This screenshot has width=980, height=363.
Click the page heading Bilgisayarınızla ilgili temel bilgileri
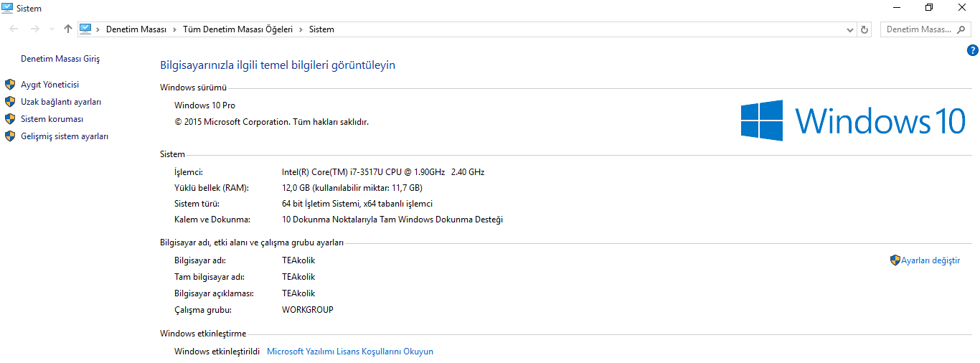click(278, 65)
